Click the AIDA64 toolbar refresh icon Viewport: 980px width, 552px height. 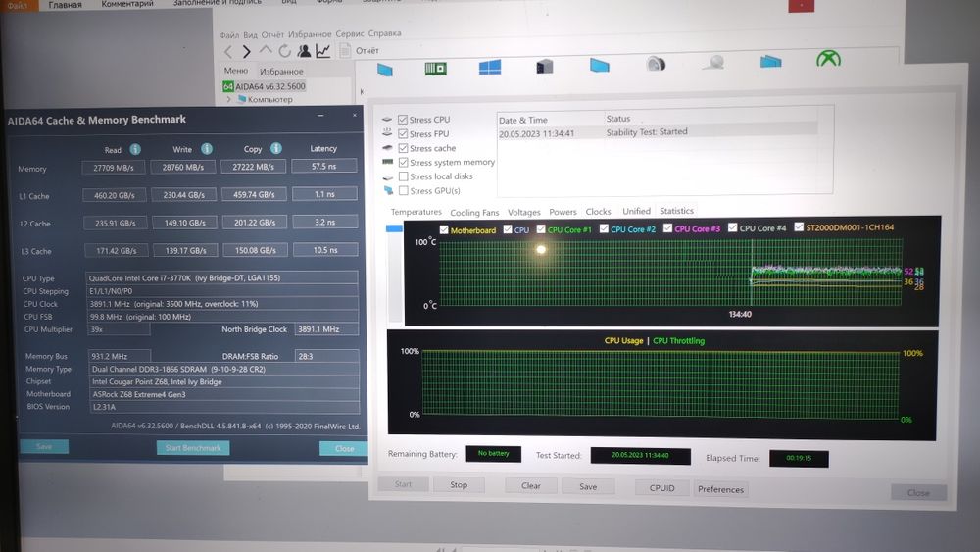pos(284,51)
